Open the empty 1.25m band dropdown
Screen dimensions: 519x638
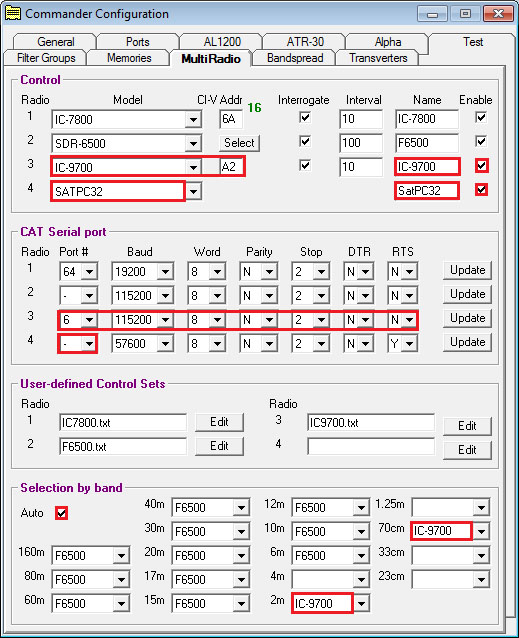[x=481, y=507]
